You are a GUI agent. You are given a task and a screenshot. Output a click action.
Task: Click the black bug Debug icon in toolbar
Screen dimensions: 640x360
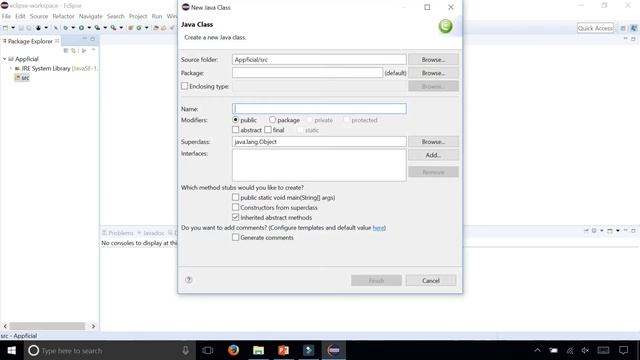coord(38,28)
